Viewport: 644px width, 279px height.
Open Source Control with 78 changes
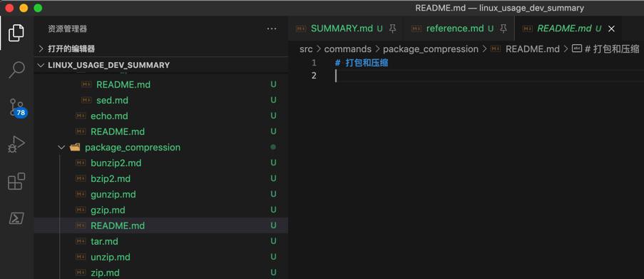point(17,108)
